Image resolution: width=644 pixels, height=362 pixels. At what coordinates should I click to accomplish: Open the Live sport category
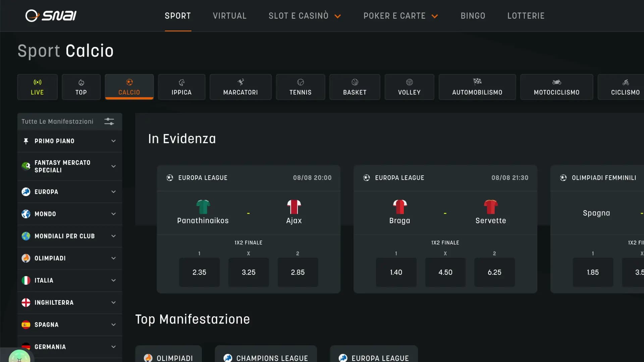(37, 87)
